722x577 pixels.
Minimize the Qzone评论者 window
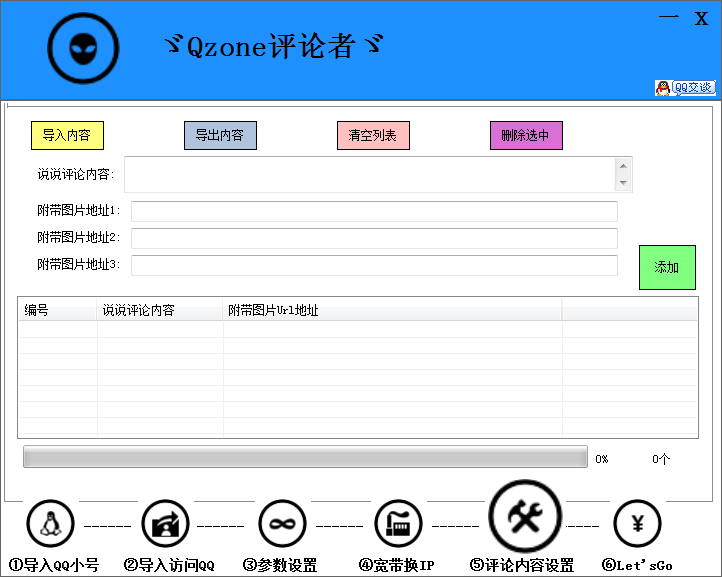click(x=668, y=17)
